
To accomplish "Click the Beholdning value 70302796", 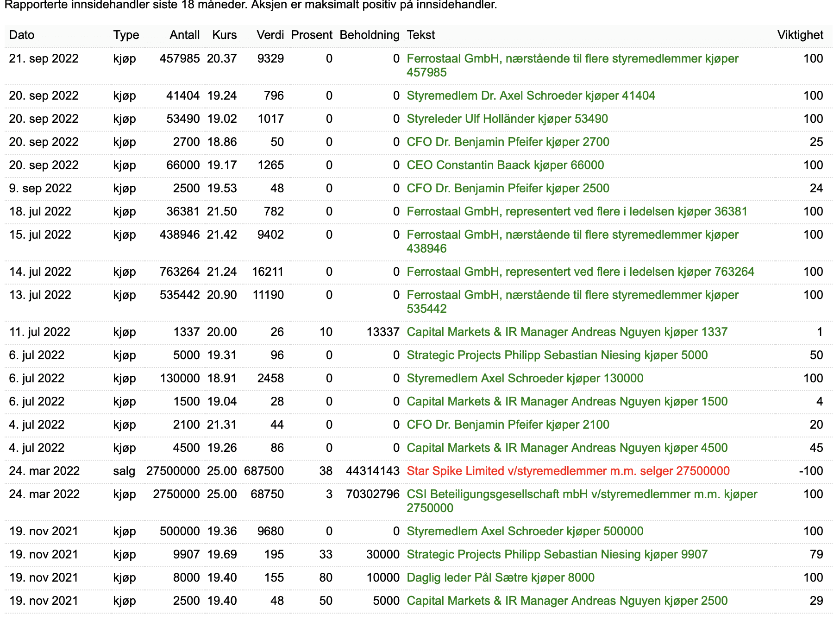I will [x=373, y=494].
